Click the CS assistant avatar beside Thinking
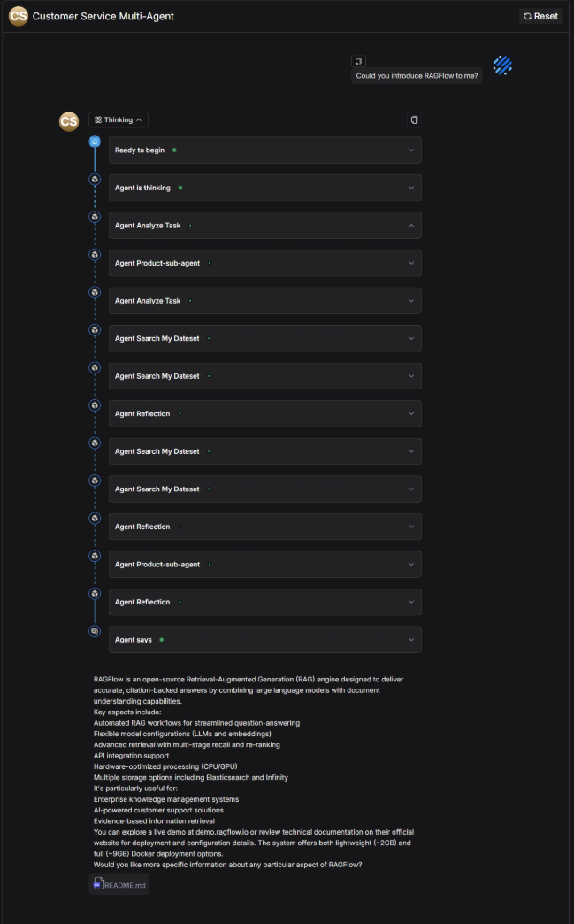574x924 pixels. tap(69, 121)
